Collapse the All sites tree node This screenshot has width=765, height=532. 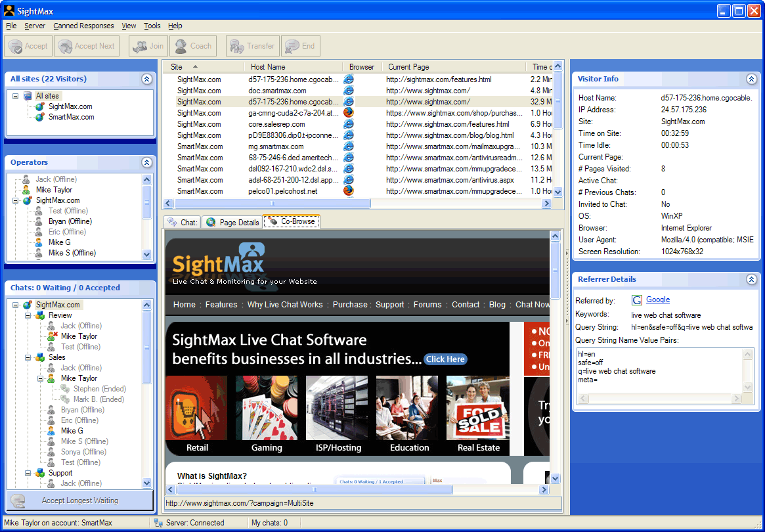[x=15, y=96]
